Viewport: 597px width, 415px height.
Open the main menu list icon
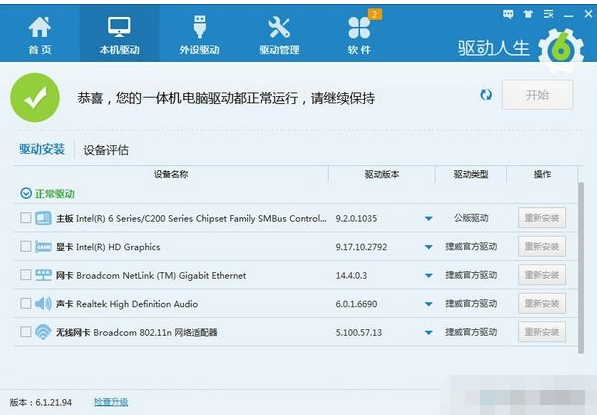pyautogui.click(x=548, y=14)
